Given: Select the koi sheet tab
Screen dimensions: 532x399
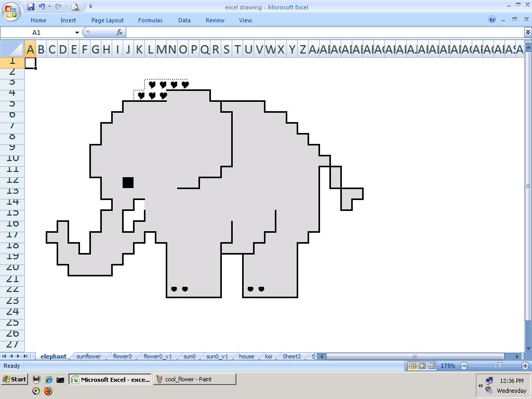Looking at the screenshot, I should [269, 356].
